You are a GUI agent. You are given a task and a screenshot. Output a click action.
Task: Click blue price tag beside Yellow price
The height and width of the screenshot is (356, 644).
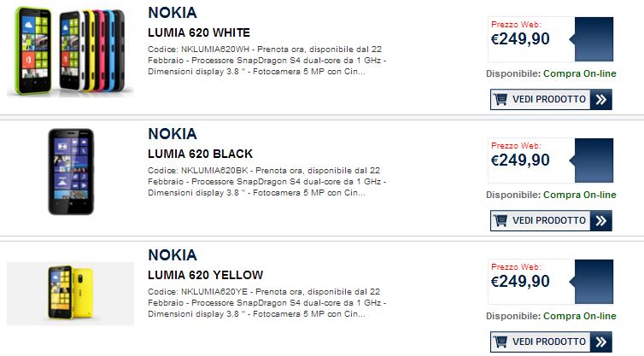[592, 282]
